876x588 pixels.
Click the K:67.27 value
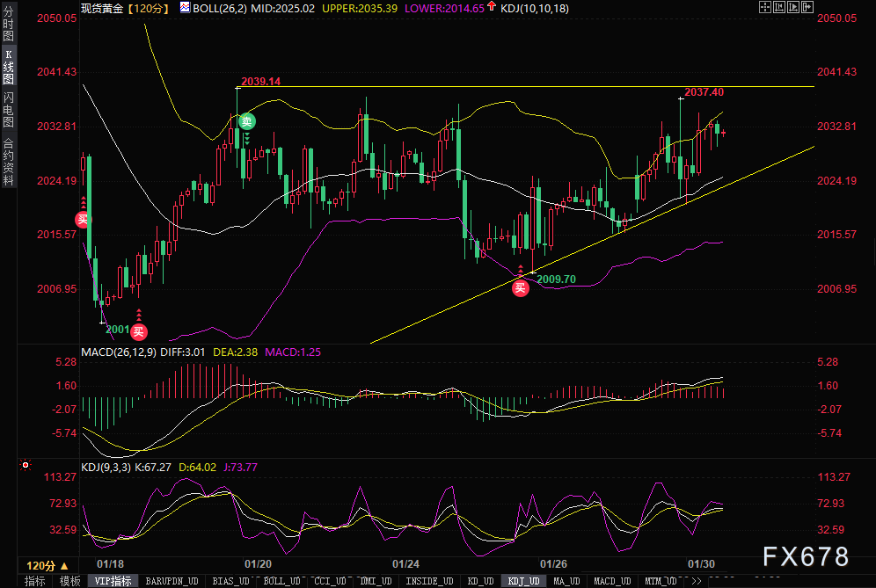[153, 468]
